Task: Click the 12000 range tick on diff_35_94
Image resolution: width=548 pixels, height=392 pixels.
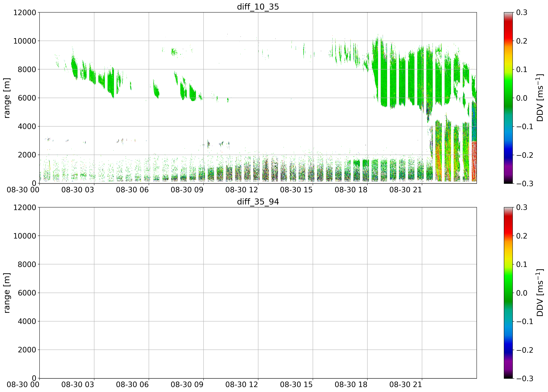Action: click(25, 207)
